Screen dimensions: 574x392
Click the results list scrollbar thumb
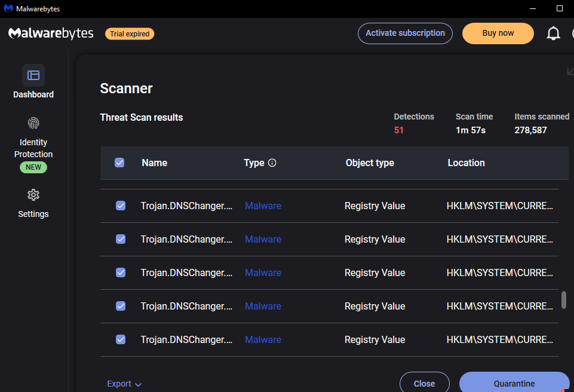click(x=564, y=300)
